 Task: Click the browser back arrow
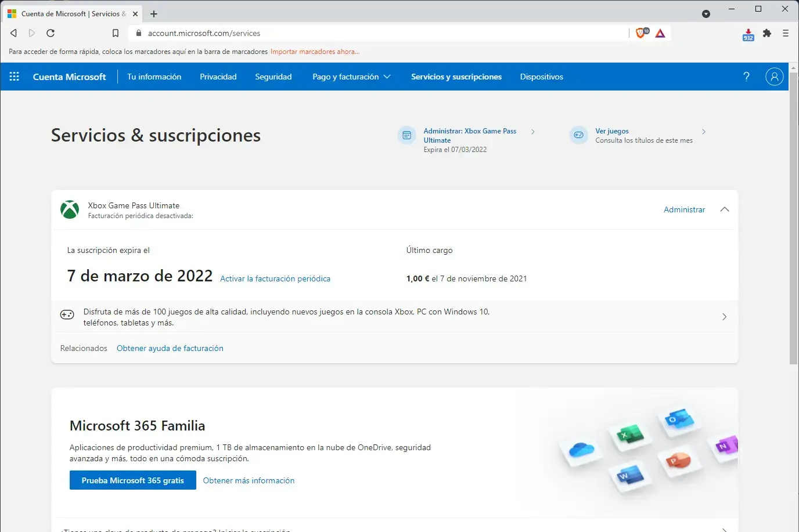point(14,33)
